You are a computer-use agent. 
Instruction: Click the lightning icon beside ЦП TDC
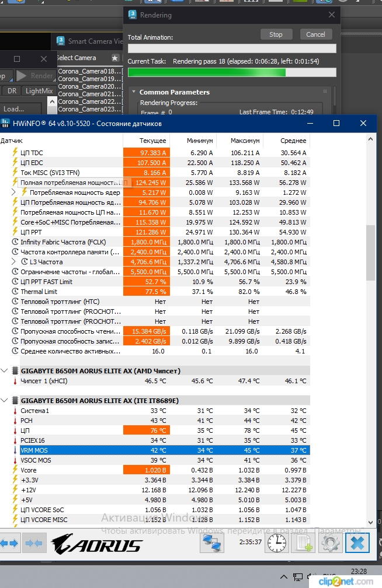(x=15, y=152)
